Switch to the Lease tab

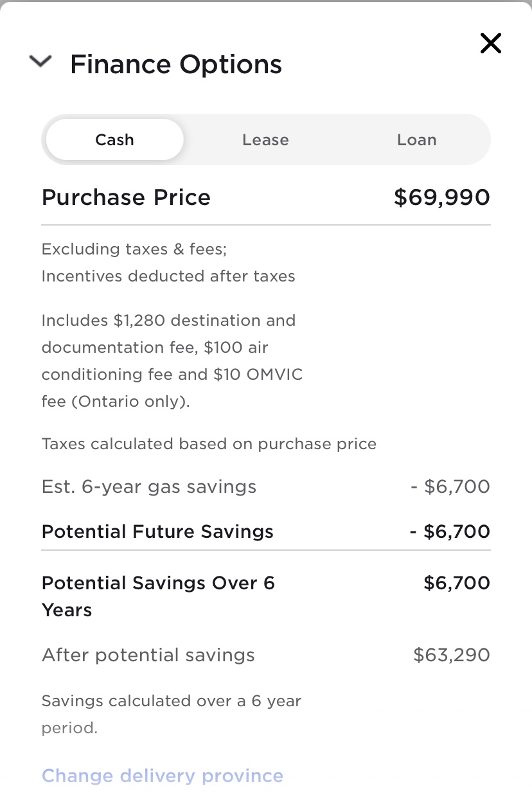(265, 139)
